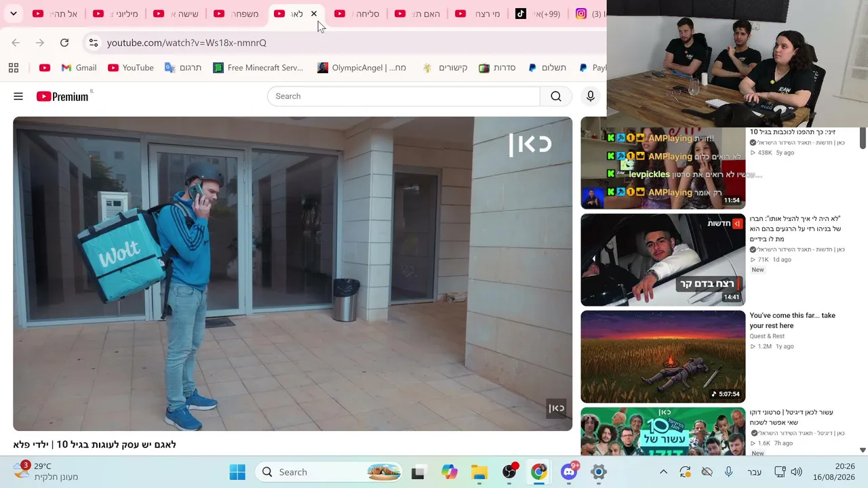The width and height of the screenshot is (868, 488).
Task: Reload the current page
Action: [64, 43]
